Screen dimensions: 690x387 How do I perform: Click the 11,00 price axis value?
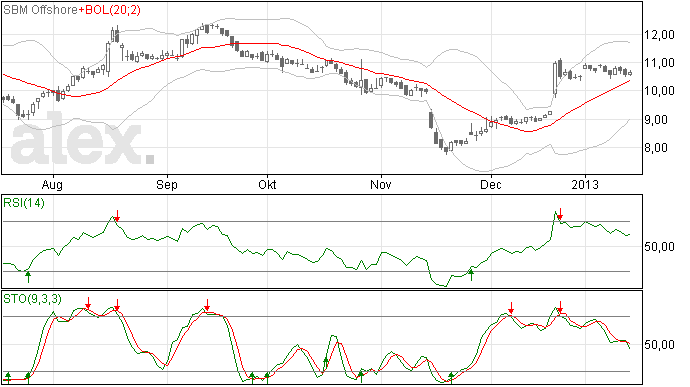point(659,63)
